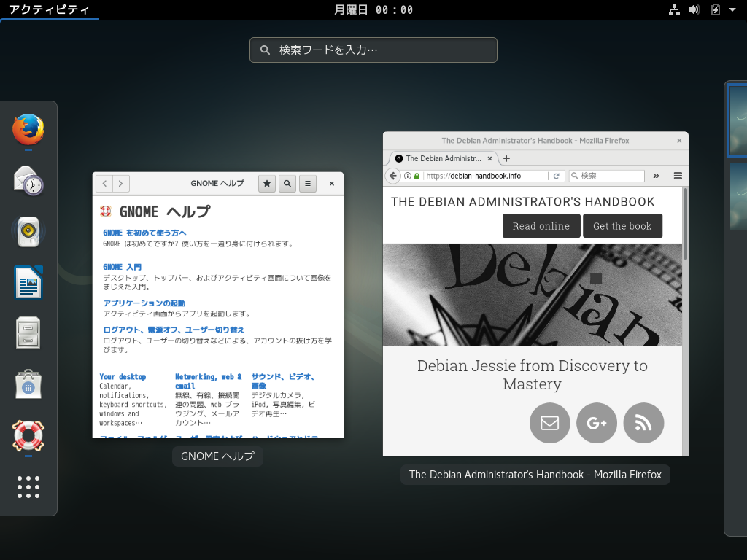Click the bookmark star in GNOME Help
Viewport: 747px width, 560px height.
pos(266,184)
